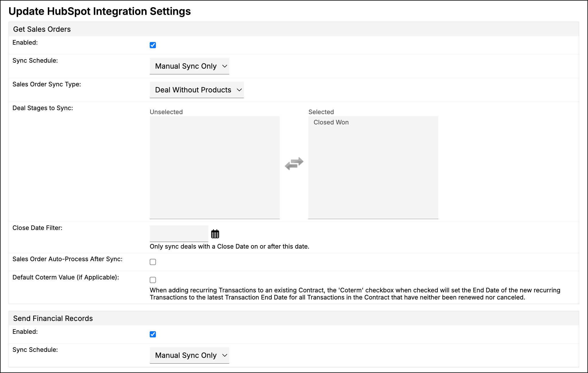Uncheck Enabled under Get Sales Orders
This screenshot has width=588, height=373.
153,45
